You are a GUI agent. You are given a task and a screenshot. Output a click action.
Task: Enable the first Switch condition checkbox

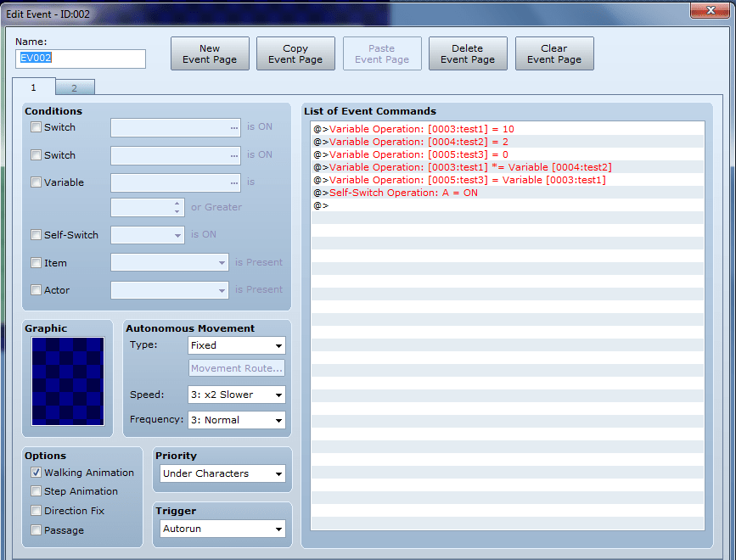coord(37,127)
